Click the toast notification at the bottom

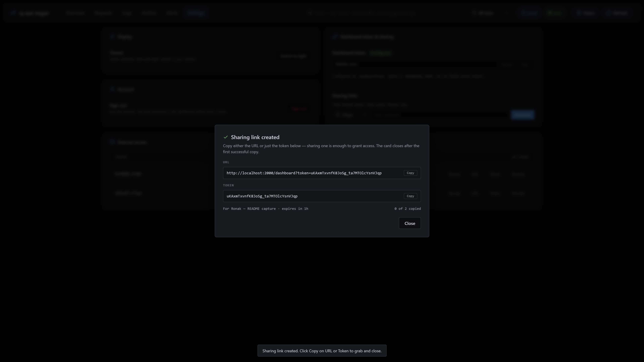322,351
